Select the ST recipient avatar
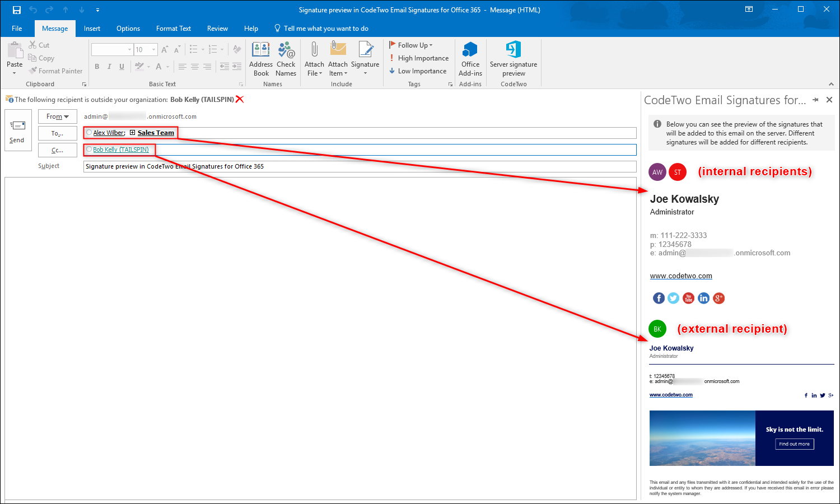 coord(678,172)
